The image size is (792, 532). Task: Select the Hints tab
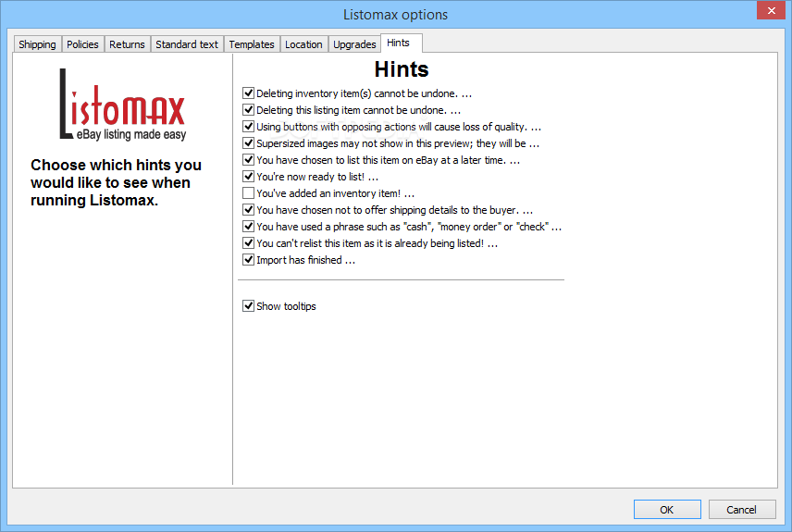(401, 43)
